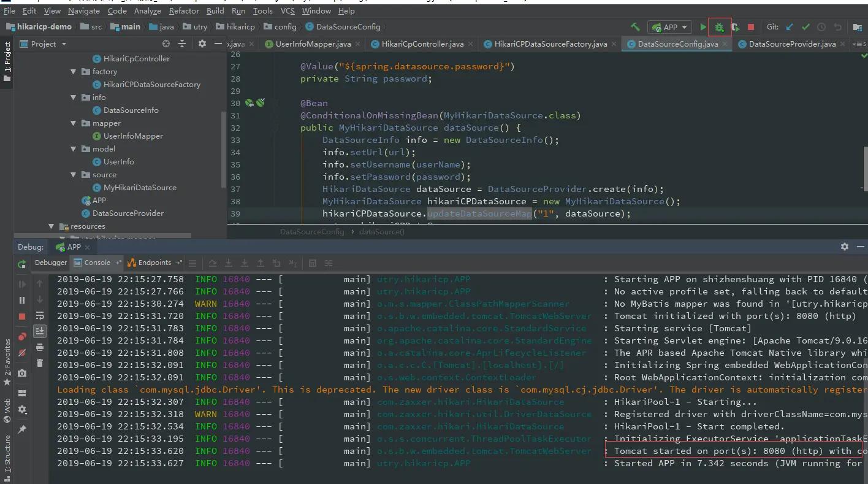Toggle the 1: Project tool window
The width and height of the screenshot is (868, 484).
[x=7, y=61]
